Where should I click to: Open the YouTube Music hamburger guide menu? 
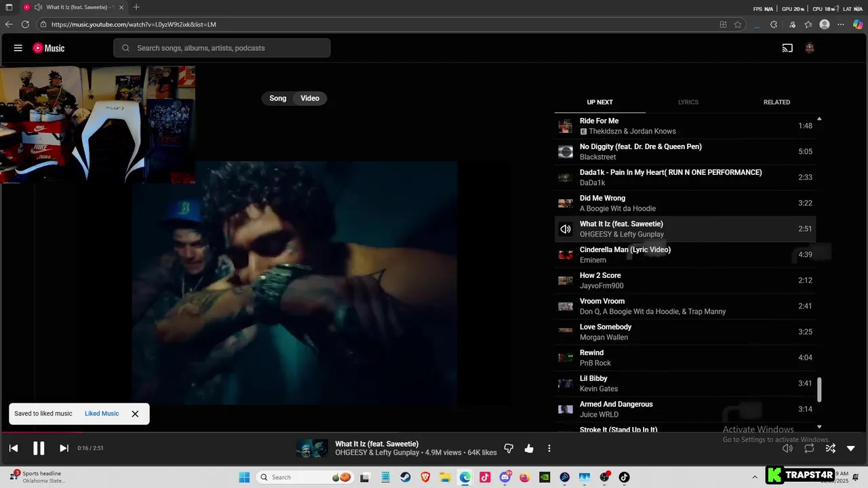pos(18,48)
